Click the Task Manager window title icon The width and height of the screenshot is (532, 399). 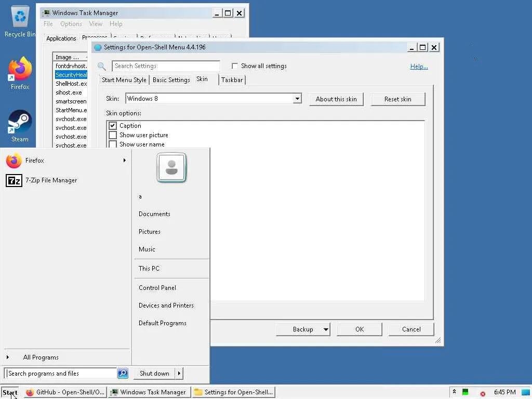click(46, 13)
